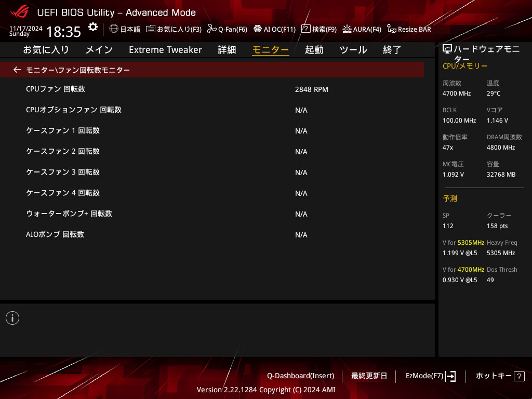Open Q-Dashboard(Insert)
The image size is (532, 399).
coord(301,376)
